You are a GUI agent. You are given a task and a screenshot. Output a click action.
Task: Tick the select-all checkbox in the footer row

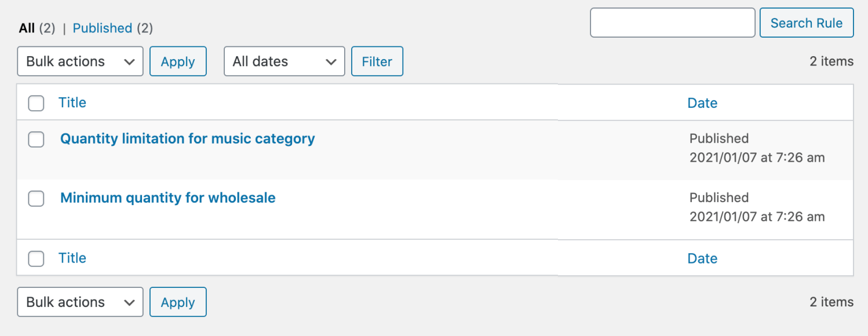(x=36, y=258)
